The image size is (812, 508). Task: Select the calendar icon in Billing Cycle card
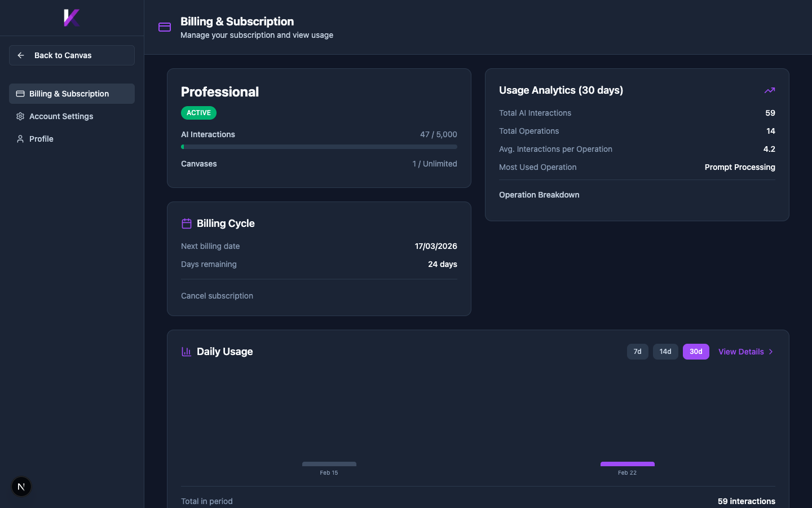pyautogui.click(x=186, y=223)
